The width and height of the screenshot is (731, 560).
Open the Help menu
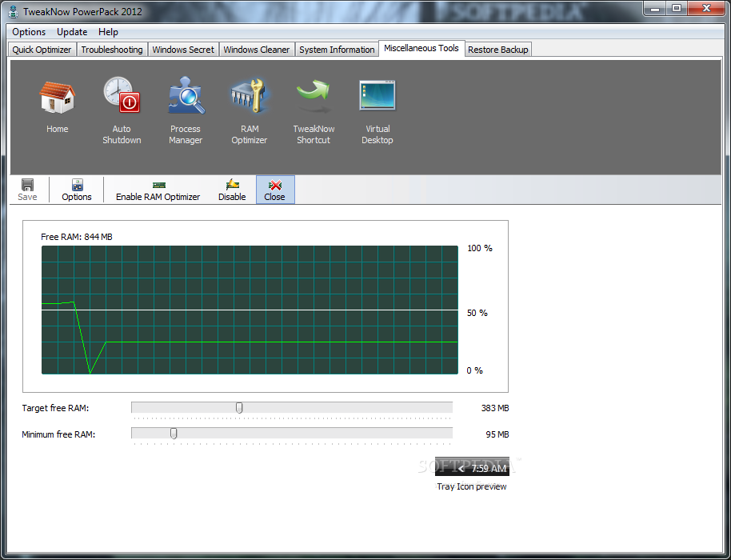tap(108, 32)
